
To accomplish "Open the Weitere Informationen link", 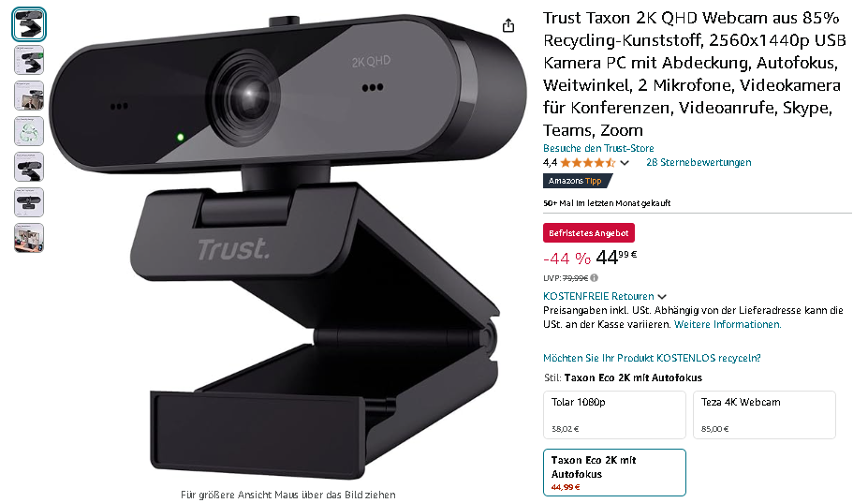I will pyautogui.click(x=728, y=324).
